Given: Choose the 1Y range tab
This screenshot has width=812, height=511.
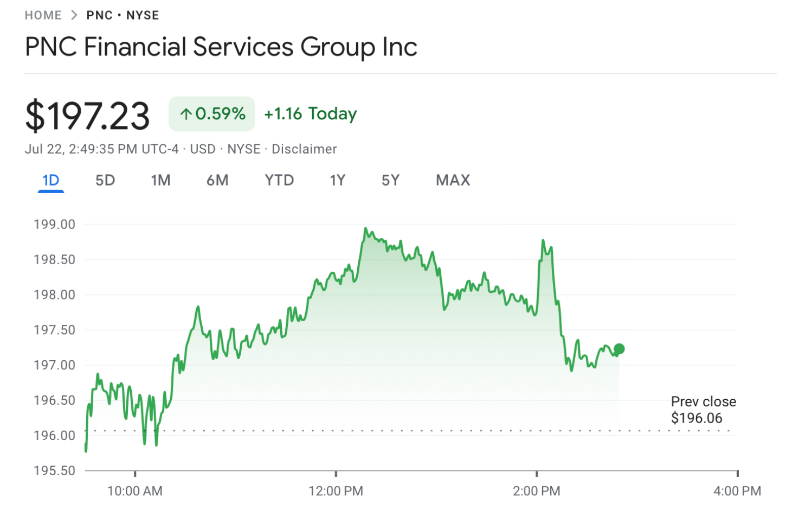Looking at the screenshot, I should point(337,181).
